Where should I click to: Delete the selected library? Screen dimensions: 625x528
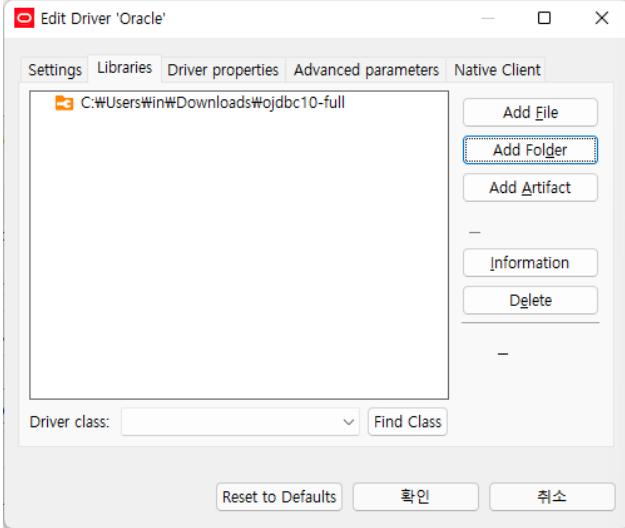coord(530,300)
